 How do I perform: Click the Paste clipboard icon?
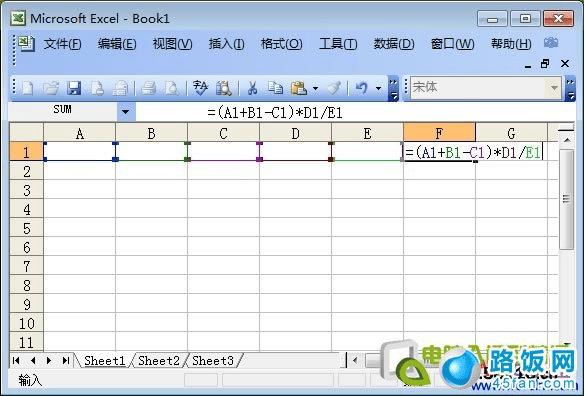click(299, 88)
